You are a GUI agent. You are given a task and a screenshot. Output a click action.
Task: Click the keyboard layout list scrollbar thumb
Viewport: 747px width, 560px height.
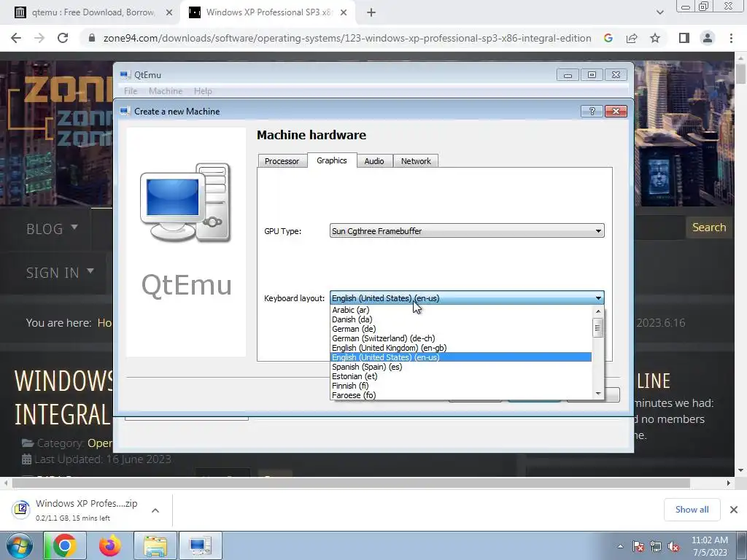(598, 327)
